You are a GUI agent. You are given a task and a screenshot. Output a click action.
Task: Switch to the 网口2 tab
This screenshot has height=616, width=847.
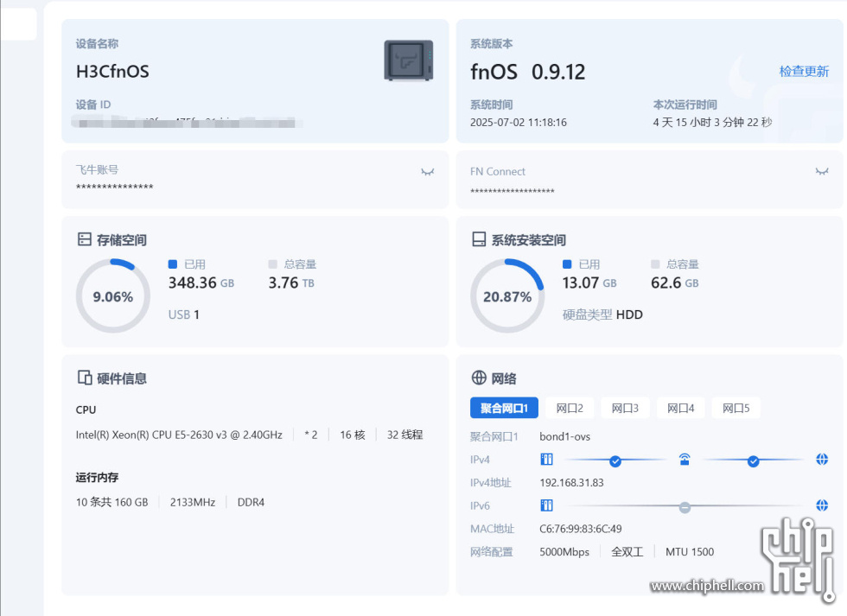570,408
